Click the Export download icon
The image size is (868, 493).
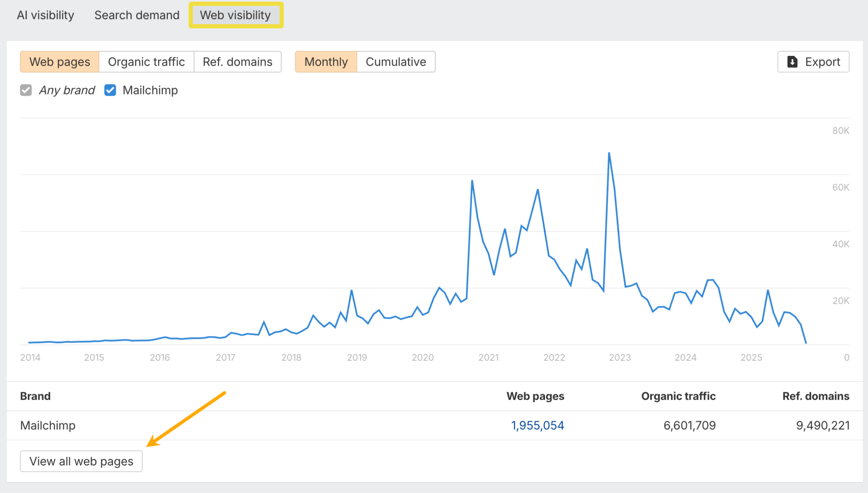792,62
